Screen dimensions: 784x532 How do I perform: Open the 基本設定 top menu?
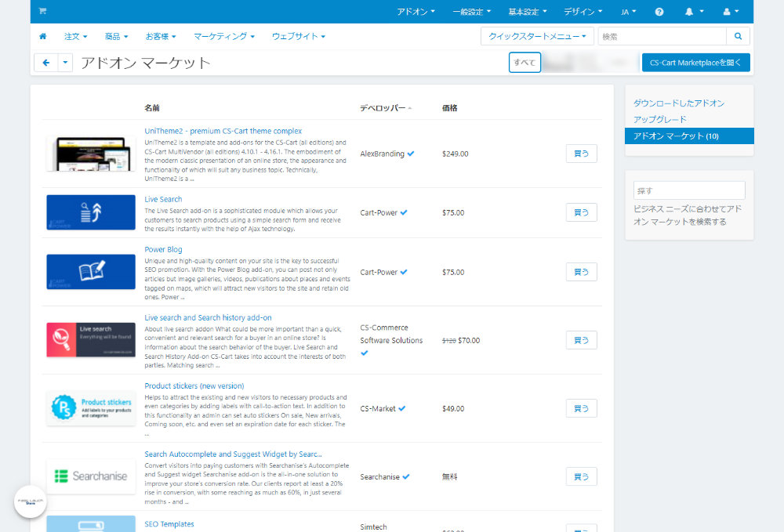(528, 12)
